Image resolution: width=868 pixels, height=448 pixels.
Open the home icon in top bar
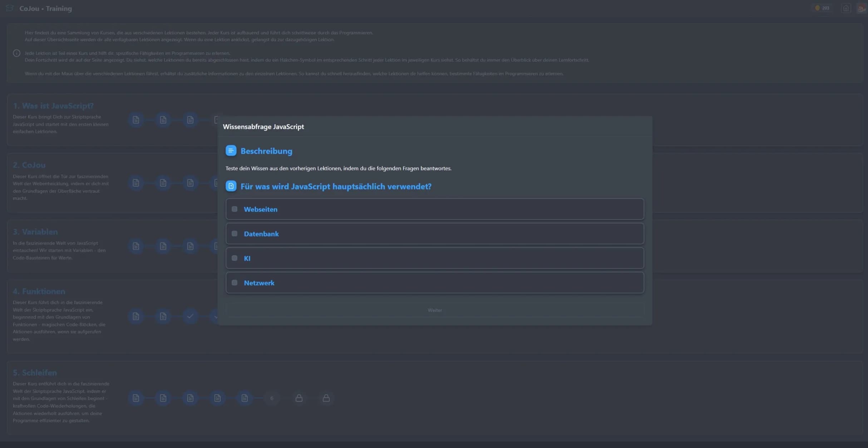pos(845,8)
